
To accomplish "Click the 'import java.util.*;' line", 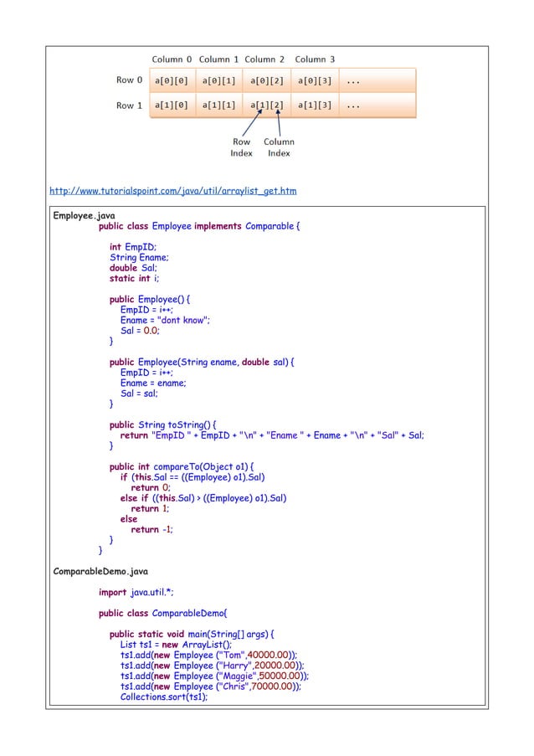I will click(136, 592).
